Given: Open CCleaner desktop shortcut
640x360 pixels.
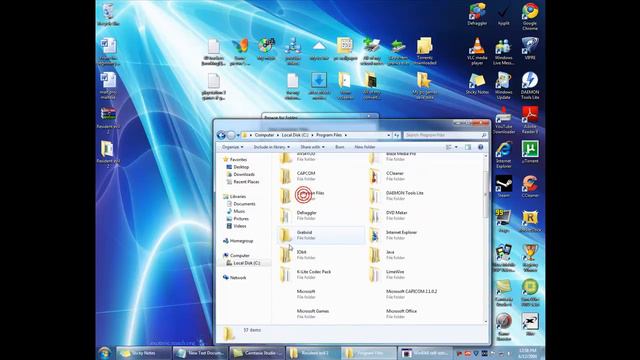Looking at the screenshot, I should tap(530, 187).
